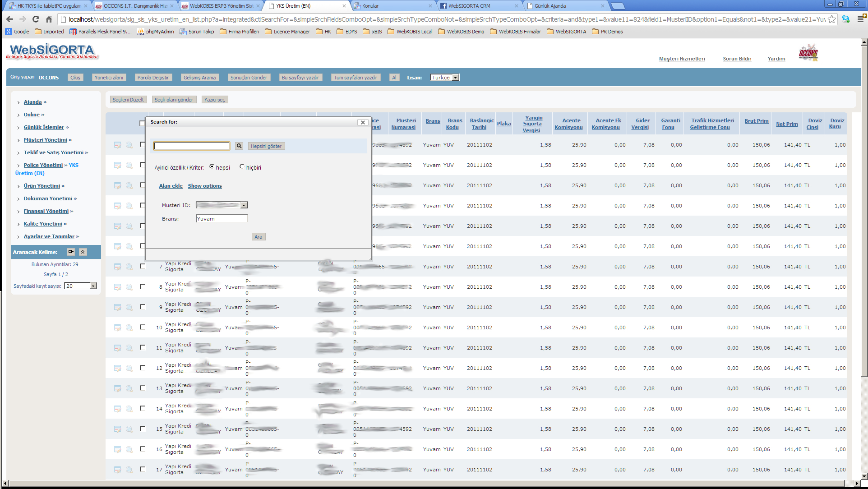Click the view magnifier icon in row 7

click(129, 267)
